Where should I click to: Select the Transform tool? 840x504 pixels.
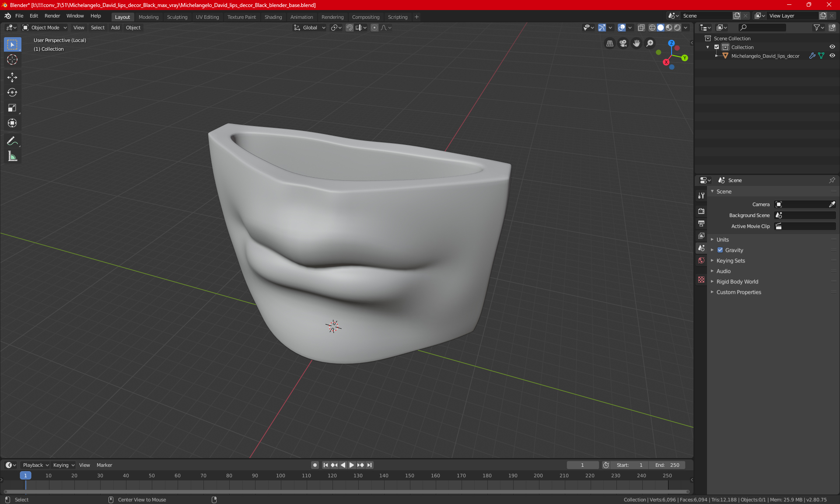pyautogui.click(x=12, y=123)
